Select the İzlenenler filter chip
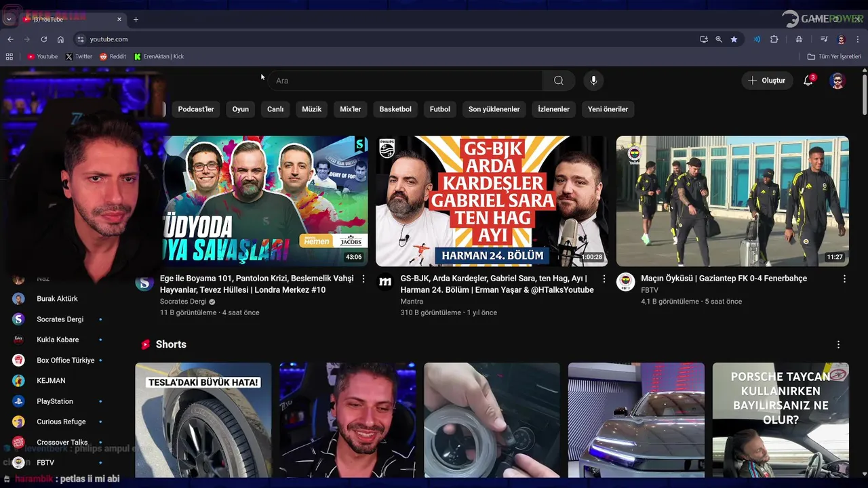Viewport: 868px width, 488px height. coord(554,109)
